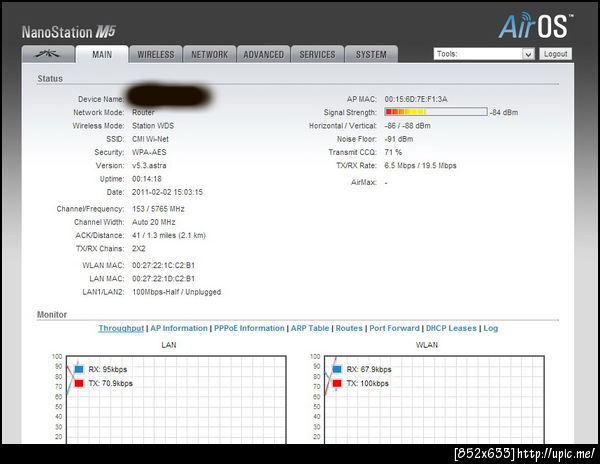Viewport: 600px width, 464px height.
Task: Click the Noise Floor value -91 dBm
Action: click(x=399, y=139)
